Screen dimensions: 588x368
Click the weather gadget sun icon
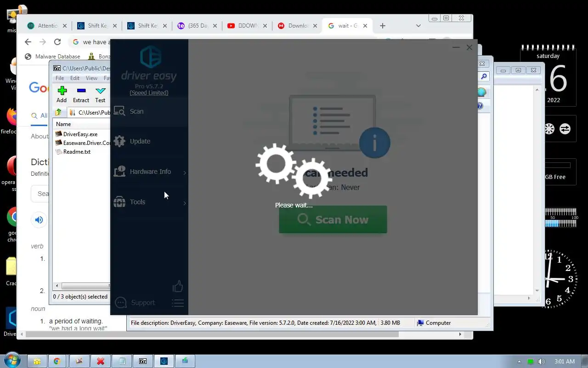point(549,129)
